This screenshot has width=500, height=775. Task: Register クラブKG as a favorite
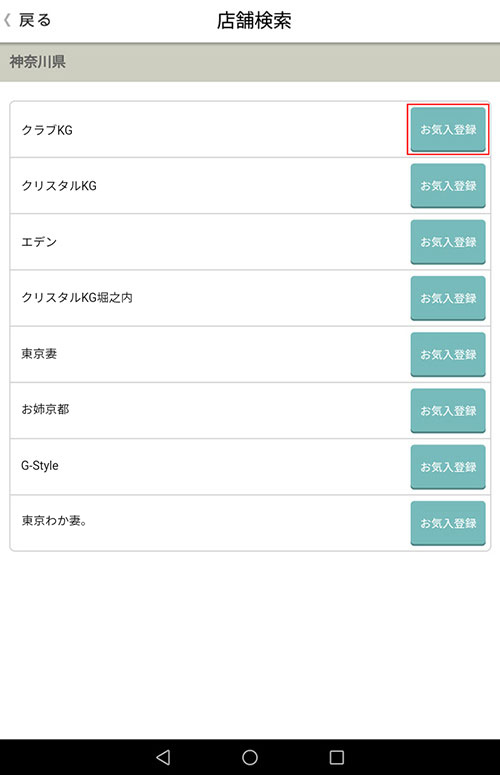(448, 129)
